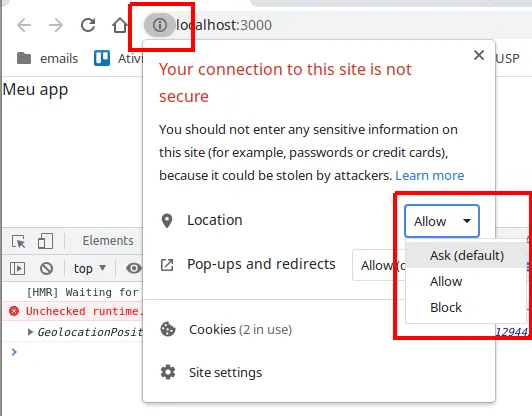Open the Pop-ups and redirects dropdown
Screen dimensions: 532x416
379,265
